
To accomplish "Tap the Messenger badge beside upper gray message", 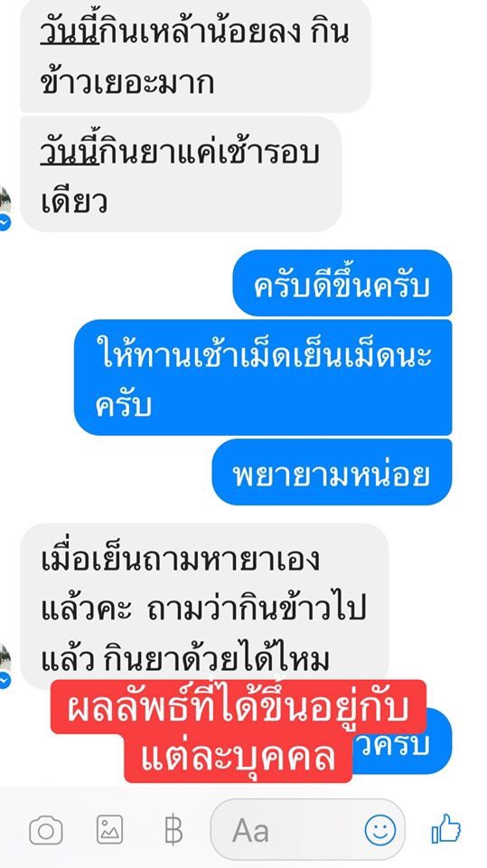I will coord(5,223).
